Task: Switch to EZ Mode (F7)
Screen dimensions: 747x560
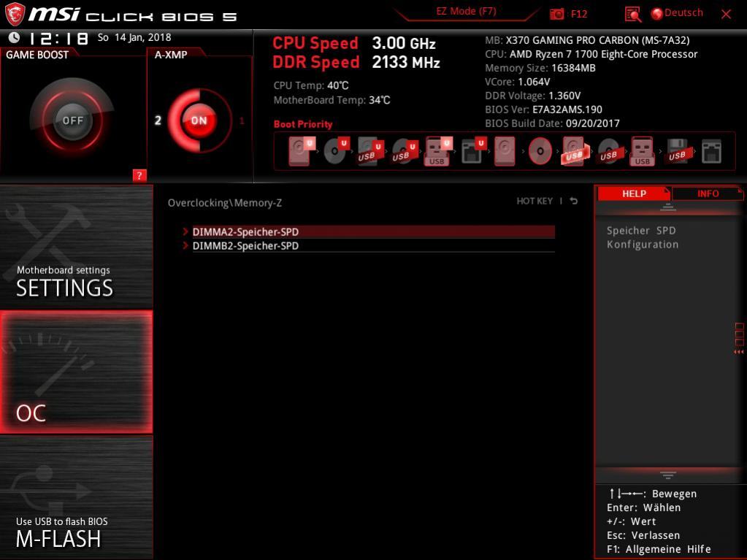Action: 466,12
